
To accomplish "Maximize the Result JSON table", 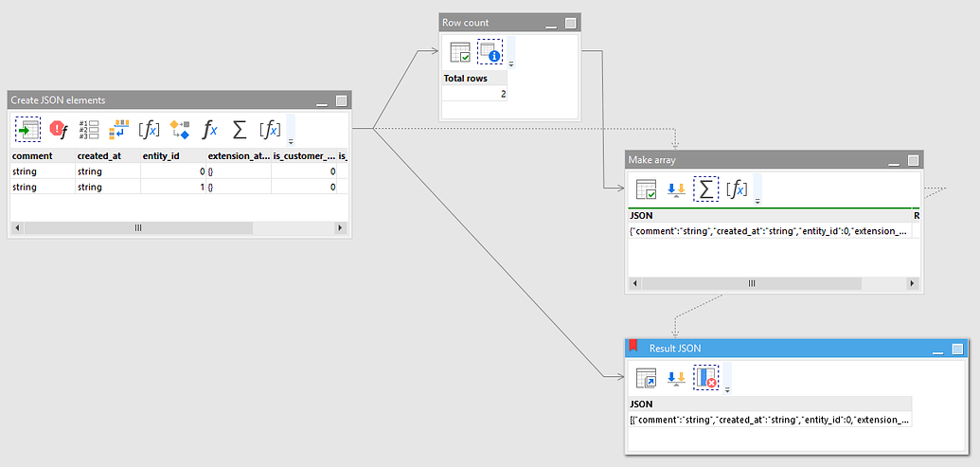I will 957,349.
